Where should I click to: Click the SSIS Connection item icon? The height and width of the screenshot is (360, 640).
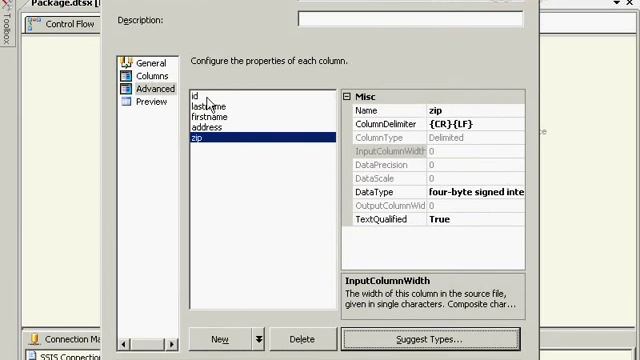(x=32, y=356)
